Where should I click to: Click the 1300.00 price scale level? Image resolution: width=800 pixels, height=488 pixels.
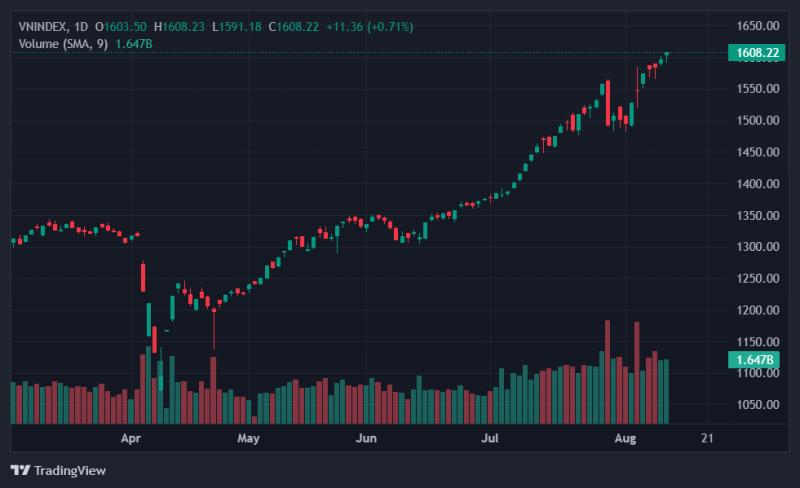point(758,247)
